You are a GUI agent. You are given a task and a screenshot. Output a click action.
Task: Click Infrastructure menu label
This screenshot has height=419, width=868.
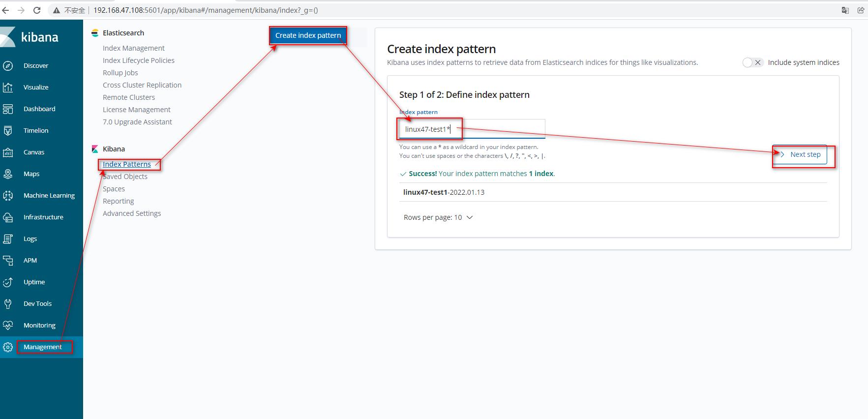pyautogui.click(x=43, y=217)
